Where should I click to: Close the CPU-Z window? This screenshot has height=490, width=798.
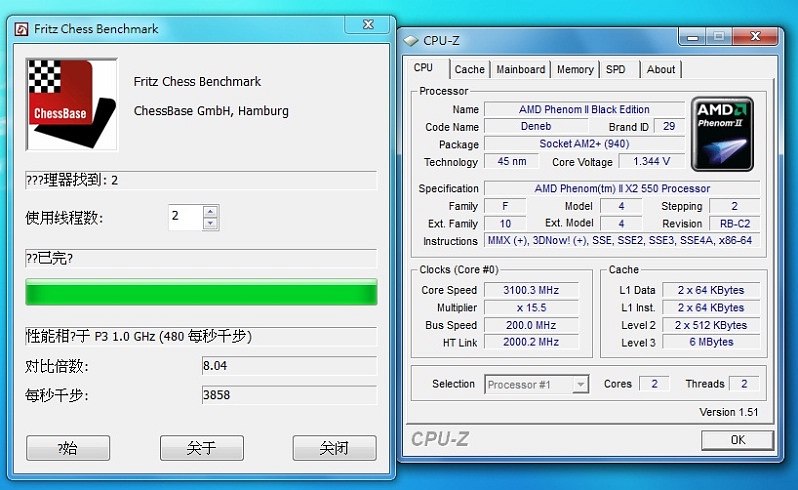point(755,37)
